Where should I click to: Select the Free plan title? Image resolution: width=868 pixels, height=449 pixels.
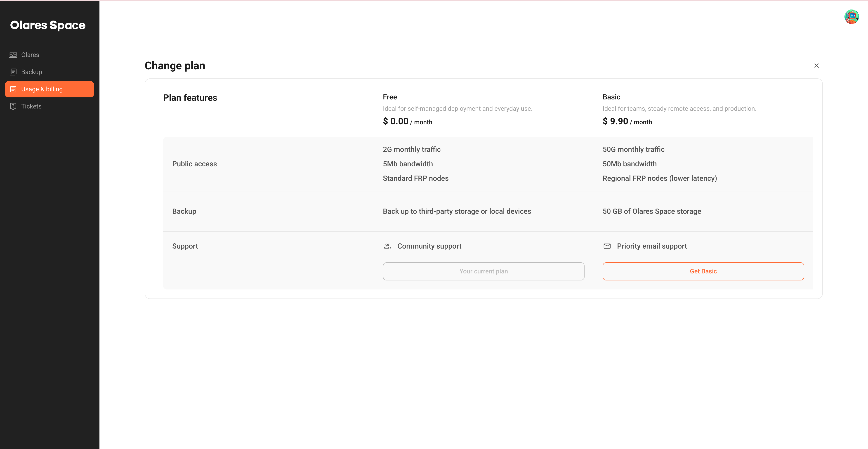point(390,97)
